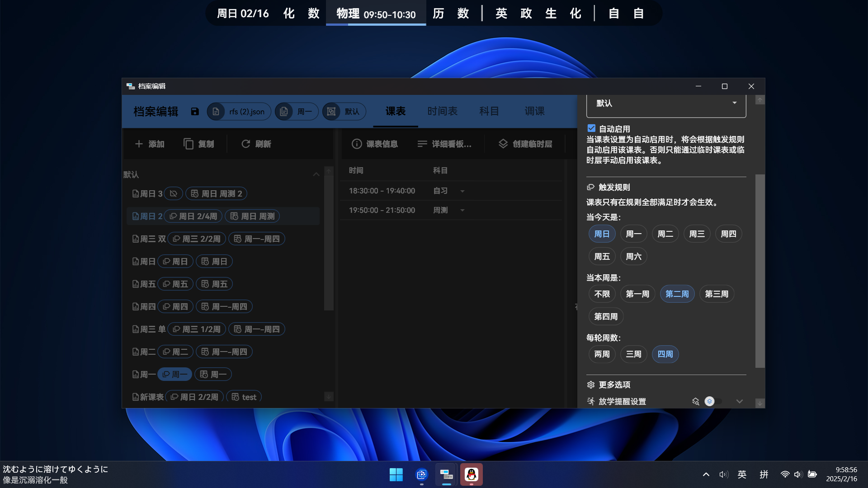This screenshot has height=488, width=868.
Task: Switch to the 时间表 tab
Action: click(442, 111)
